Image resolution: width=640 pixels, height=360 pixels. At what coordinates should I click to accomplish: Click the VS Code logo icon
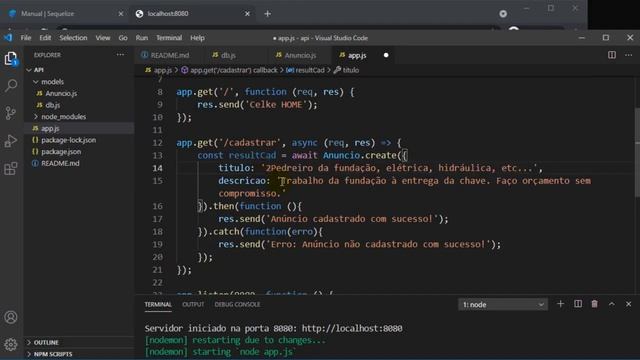point(8,38)
